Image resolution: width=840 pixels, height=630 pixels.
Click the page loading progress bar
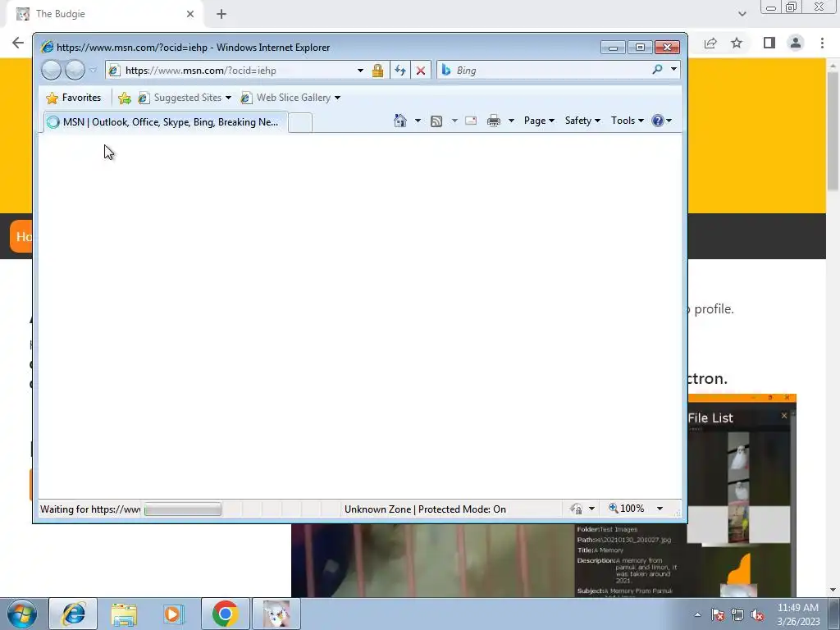183,509
